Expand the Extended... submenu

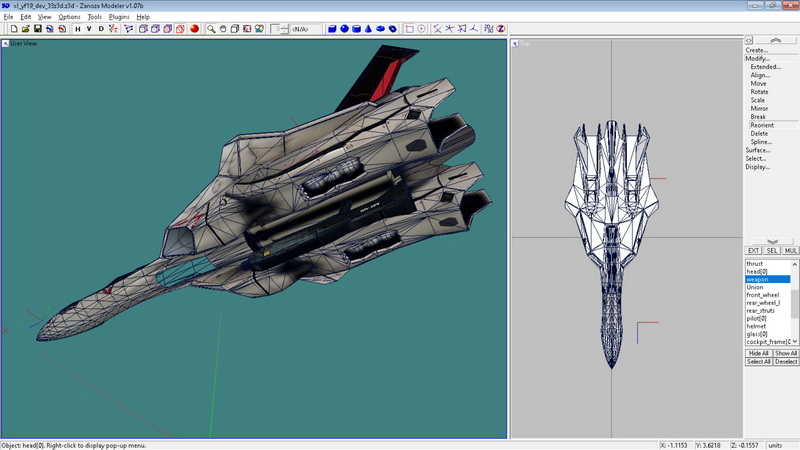tap(765, 67)
